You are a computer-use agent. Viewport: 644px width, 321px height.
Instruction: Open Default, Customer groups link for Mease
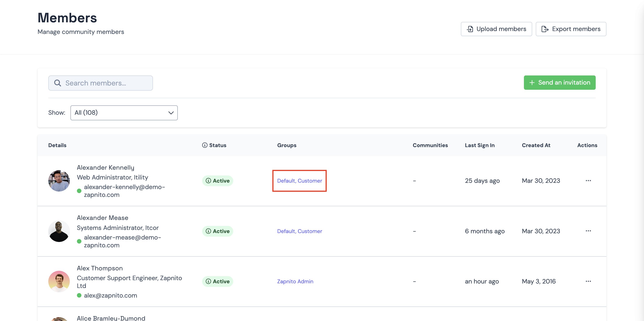[x=299, y=231]
